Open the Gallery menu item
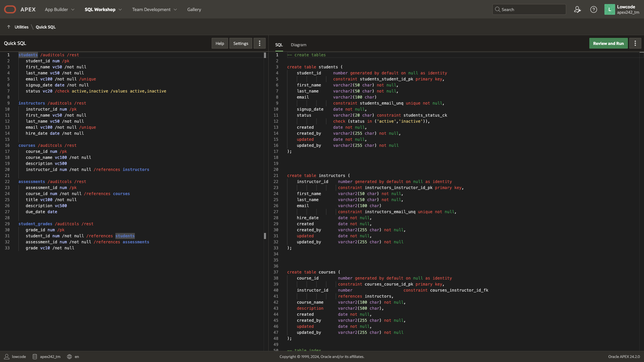The image size is (644, 362). point(194,9)
